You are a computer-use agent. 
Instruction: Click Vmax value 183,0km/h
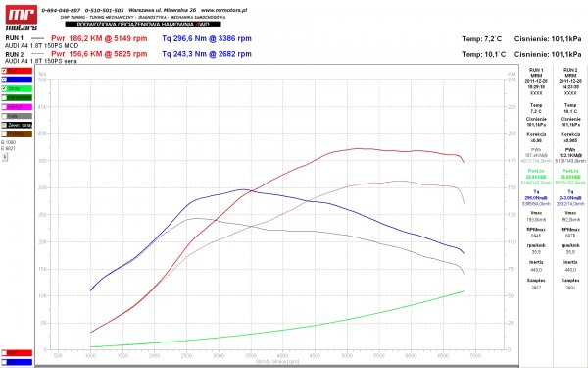coord(536,219)
